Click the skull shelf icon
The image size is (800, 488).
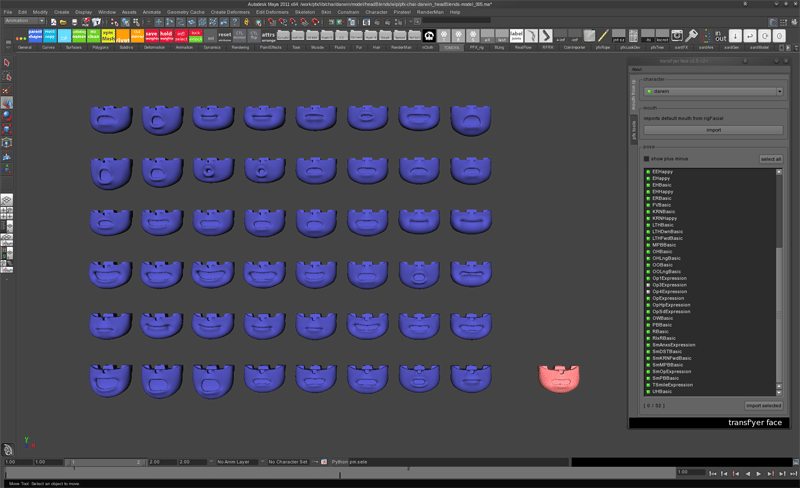429,35
